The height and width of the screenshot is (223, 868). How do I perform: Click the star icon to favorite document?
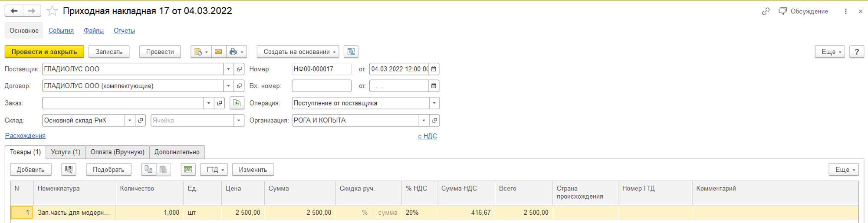[x=52, y=11]
